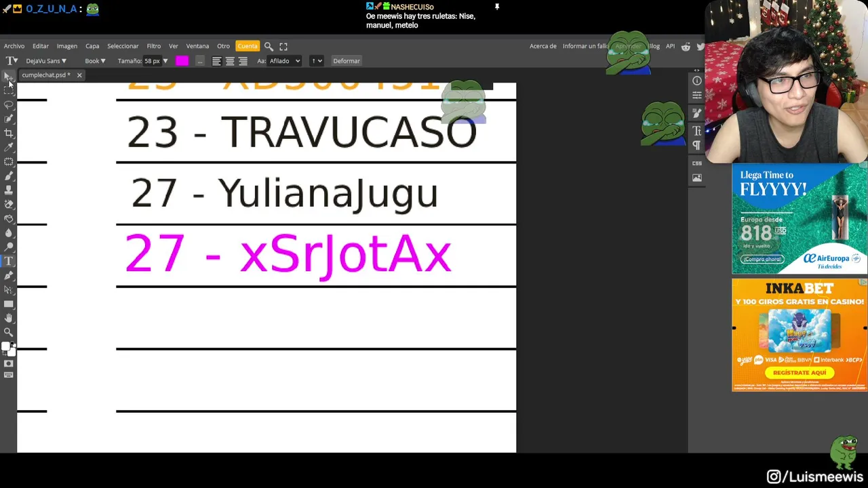Select the Dodge tool
868x488 pixels.
(8, 247)
